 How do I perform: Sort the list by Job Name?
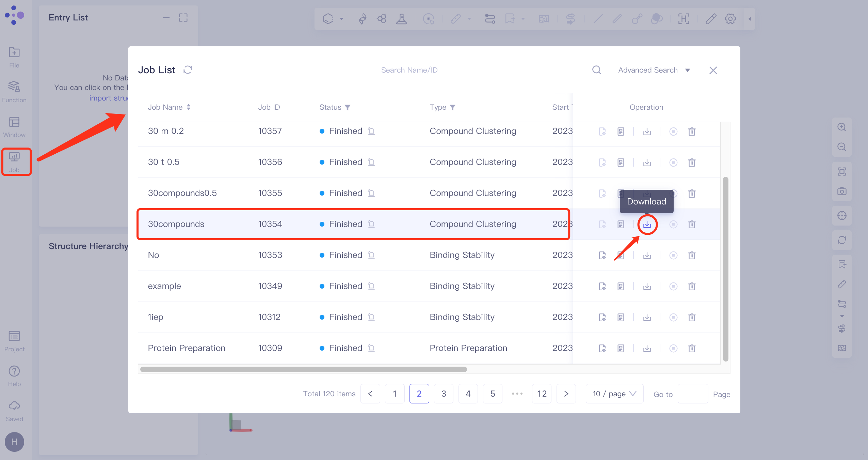tap(189, 107)
